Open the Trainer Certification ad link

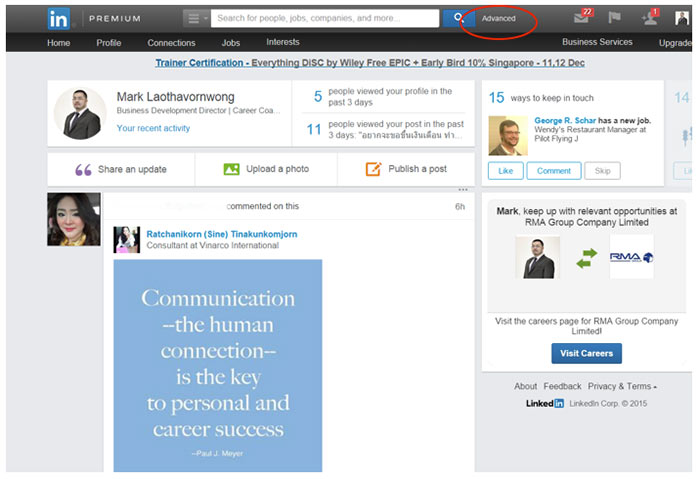click(x=370, y=63)
